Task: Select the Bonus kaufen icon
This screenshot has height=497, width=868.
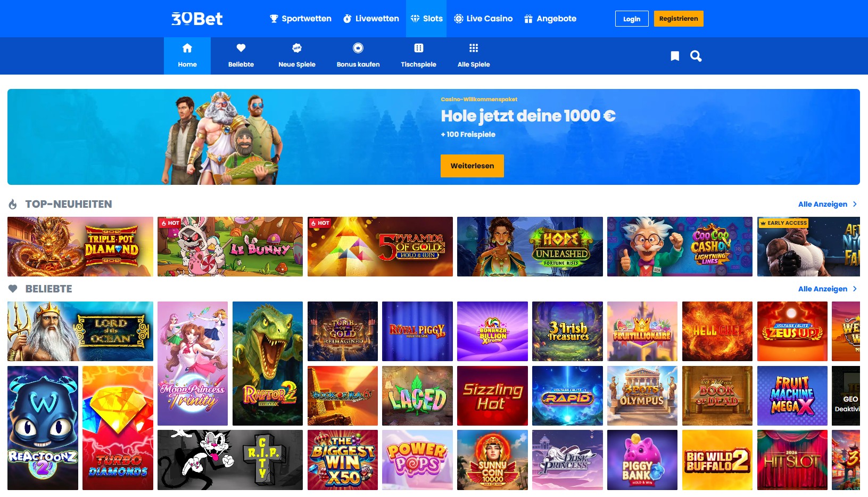Action: (358, 48)
